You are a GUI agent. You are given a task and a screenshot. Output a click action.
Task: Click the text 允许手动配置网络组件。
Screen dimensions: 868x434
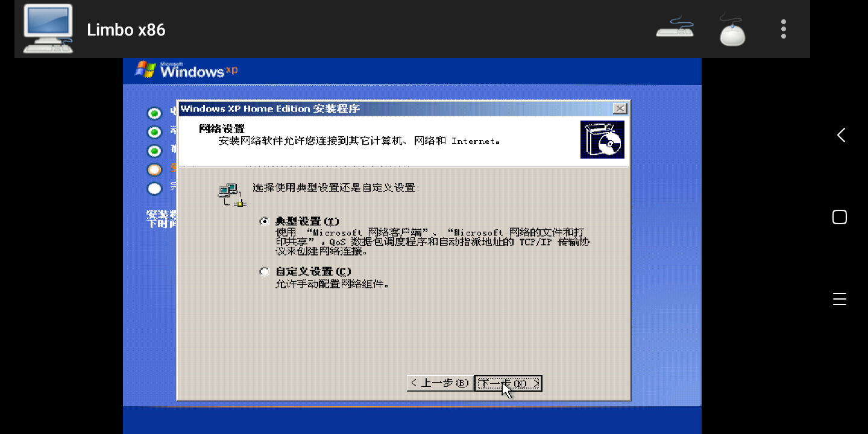(332, 283)
